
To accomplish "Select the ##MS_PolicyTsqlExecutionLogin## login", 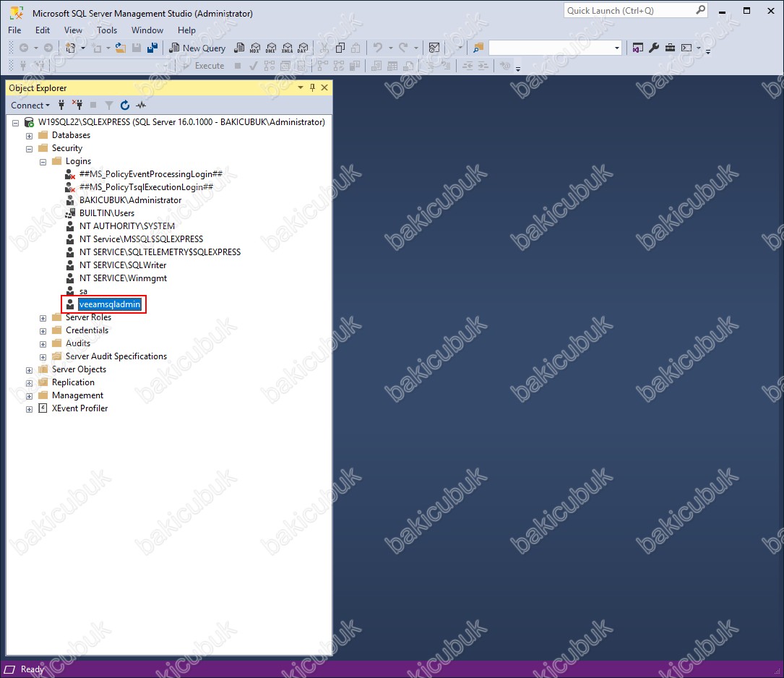I will click(x=146, y=187).
